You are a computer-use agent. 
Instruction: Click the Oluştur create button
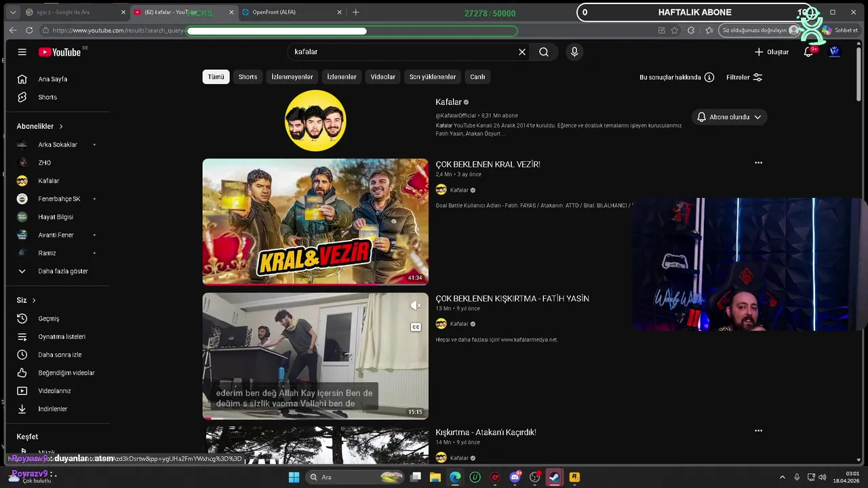click(x=772, y=52)
